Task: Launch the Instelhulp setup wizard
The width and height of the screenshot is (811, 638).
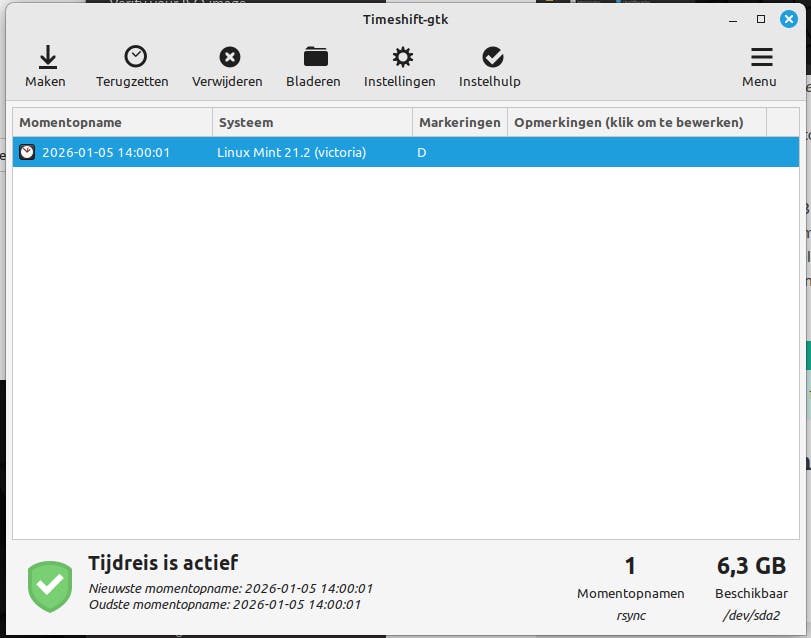Action: coord(490,67)
